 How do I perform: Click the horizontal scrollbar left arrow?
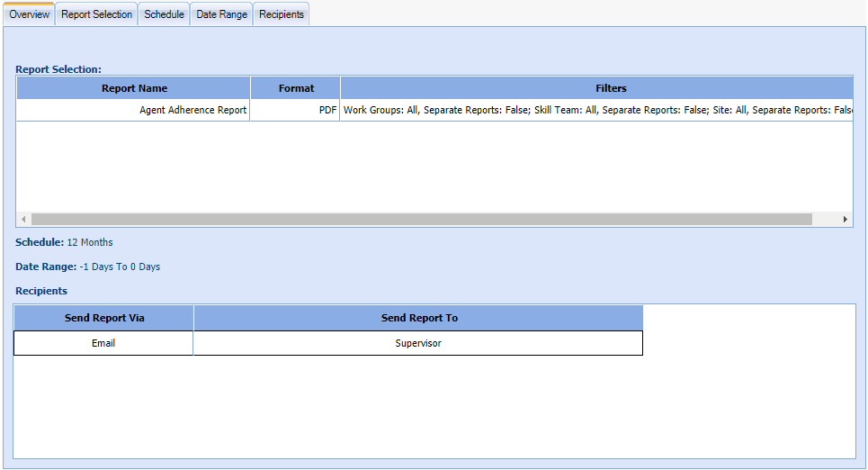[x=23, y=220]
